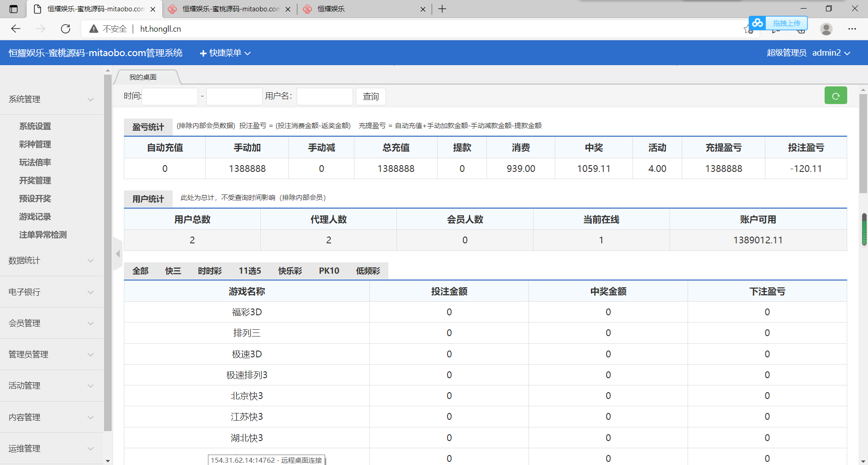Switch to the 快三 game tab

(173, 271)
